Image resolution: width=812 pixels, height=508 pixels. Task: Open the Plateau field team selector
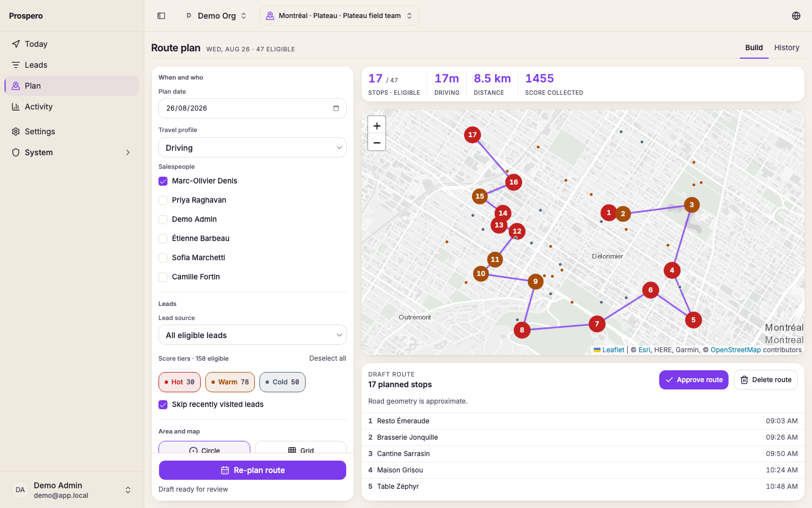(339, 16)
